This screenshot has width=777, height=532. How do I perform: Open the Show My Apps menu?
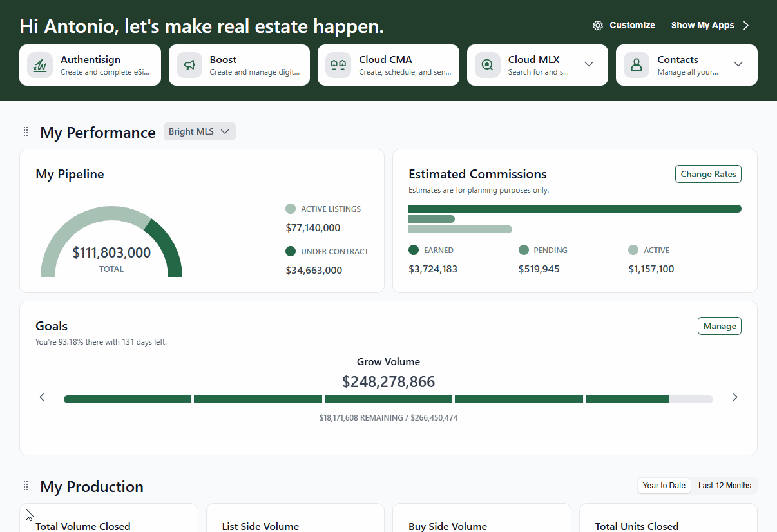click(703, 25)
